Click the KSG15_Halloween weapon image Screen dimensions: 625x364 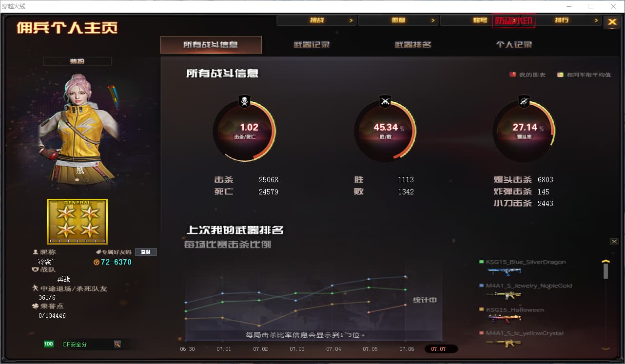tap(503, 319)
